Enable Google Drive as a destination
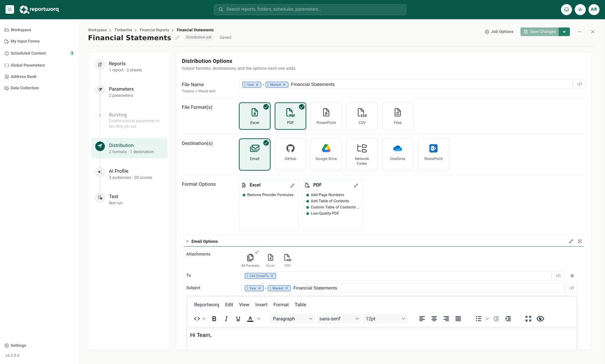The image size is (605, 364). pos(326,154)
